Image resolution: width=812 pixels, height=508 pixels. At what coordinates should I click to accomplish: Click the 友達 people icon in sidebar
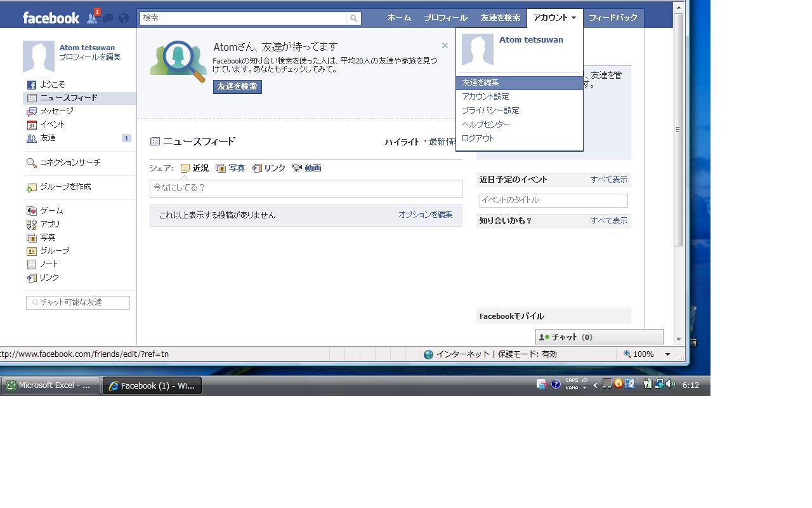pos(31,138)
